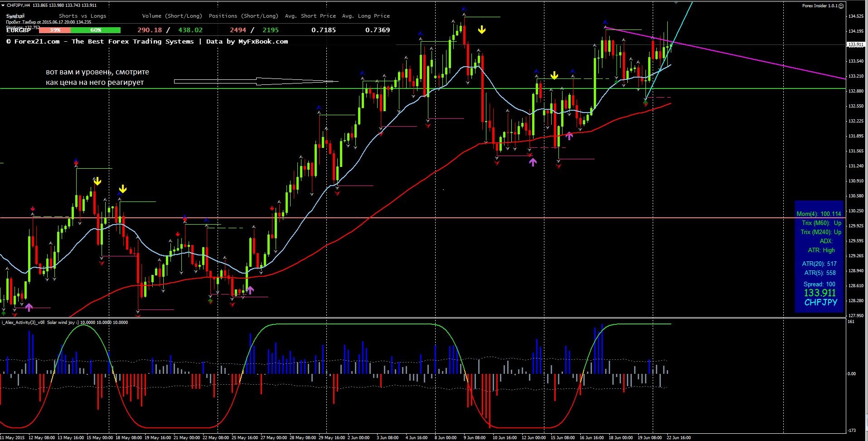The height and width of the screenshot is (441, 868).
Task: Click the average short price 0.7185
Action: click(324, 30)
